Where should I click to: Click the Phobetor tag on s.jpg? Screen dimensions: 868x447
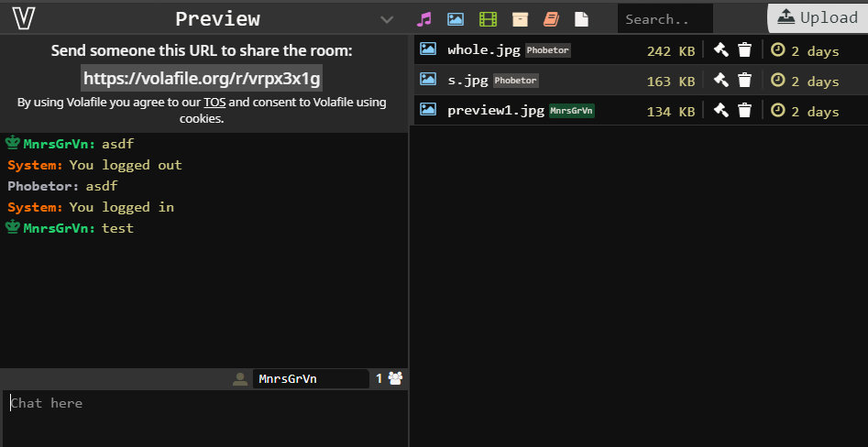(515, 81)
